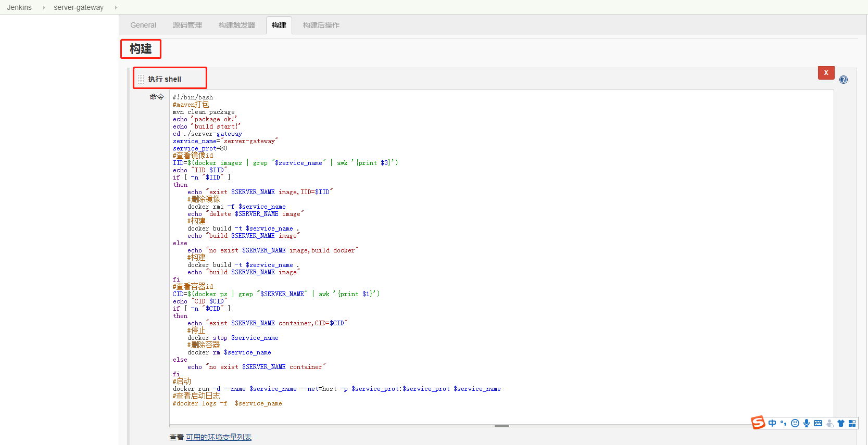Screen dimensions: 868x445
Task: Click the 'docker rm $service_name' line
Action: pos(229,352)
